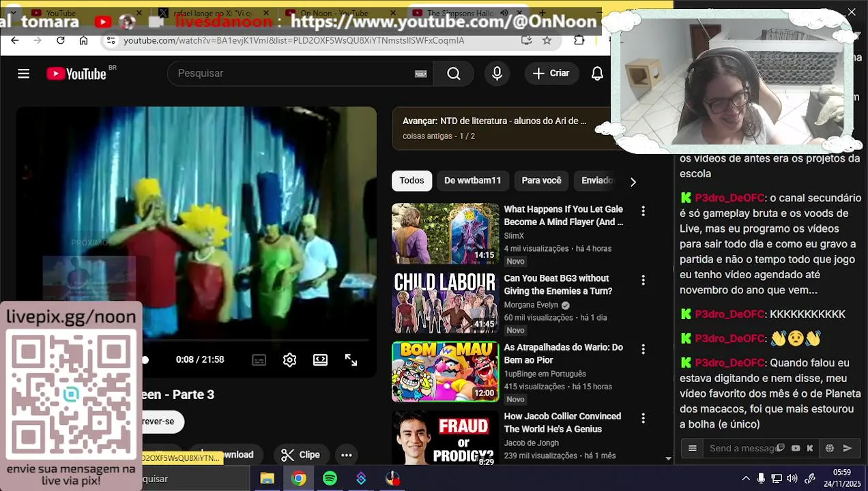Click the scissors Clipe button
Viewport: 868px width, 491px height.
(301, 455)
